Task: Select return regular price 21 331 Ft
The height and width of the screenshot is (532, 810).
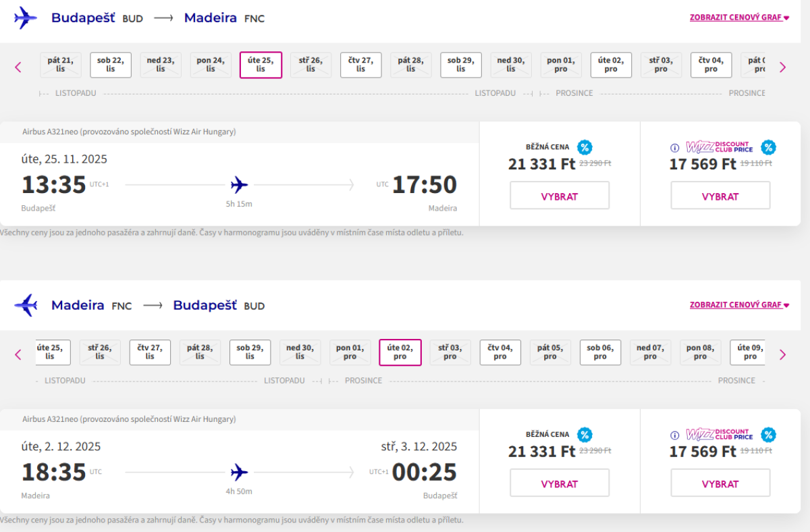Action: pos(560,483)
